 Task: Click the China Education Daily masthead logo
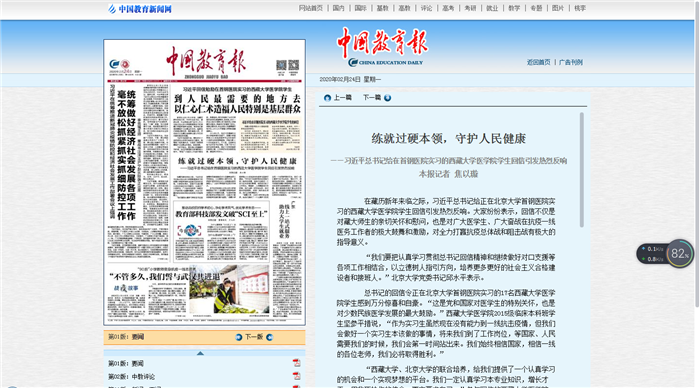(x=382, y=47)
